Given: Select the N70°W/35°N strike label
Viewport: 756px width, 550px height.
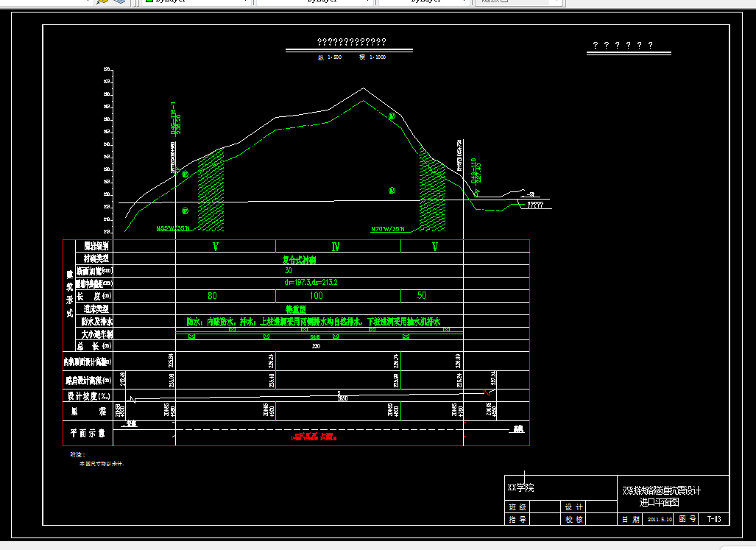Looking at the screenshot, I should 388,229.
